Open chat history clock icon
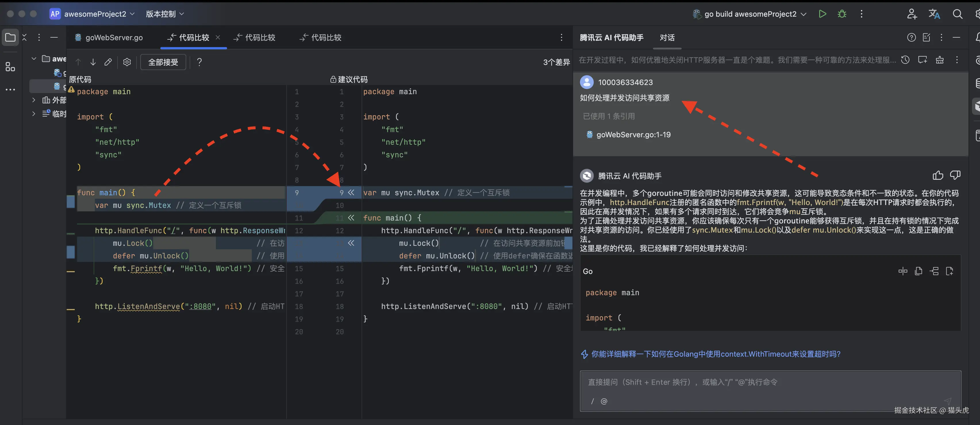The width and height of the screenshot is (980, 425). click(x=905, y=60)
